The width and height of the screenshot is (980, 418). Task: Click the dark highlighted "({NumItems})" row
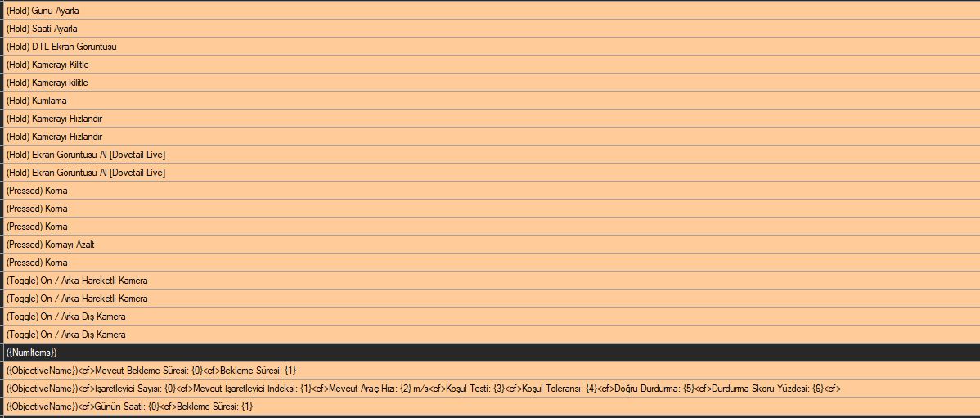tap(31, 353)
